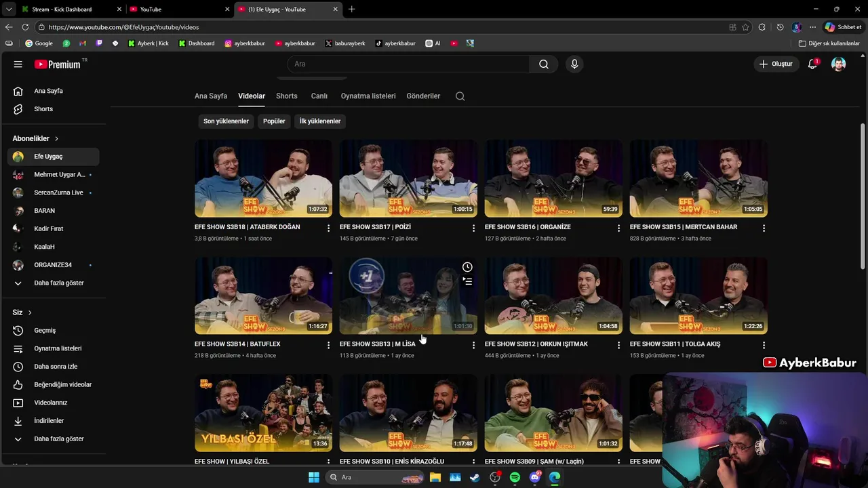Start voice search with microphone icon
The height and width of the screenshot is (488, 868).
[574, 64]
